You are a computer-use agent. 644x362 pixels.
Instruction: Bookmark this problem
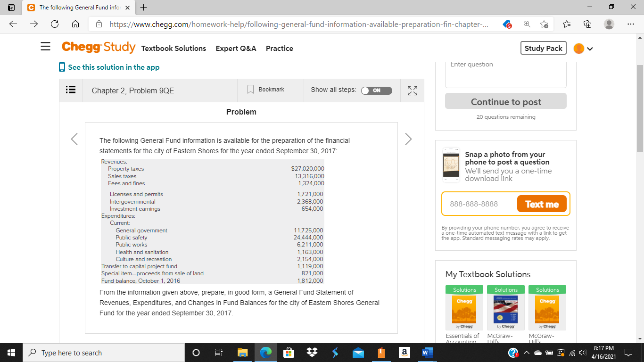(266, 89)
